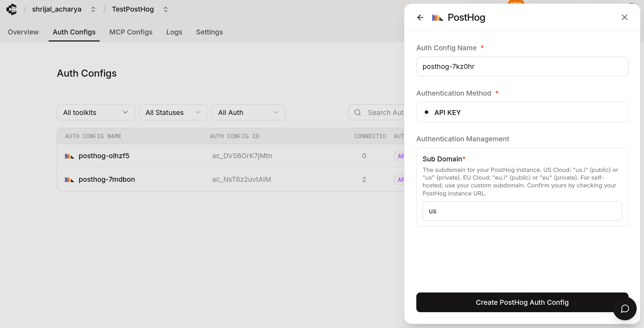This screenshot has height=328, width=644.
Task: Expand the shrijal_acharya workspace switcher
Action: click(93, 9)
